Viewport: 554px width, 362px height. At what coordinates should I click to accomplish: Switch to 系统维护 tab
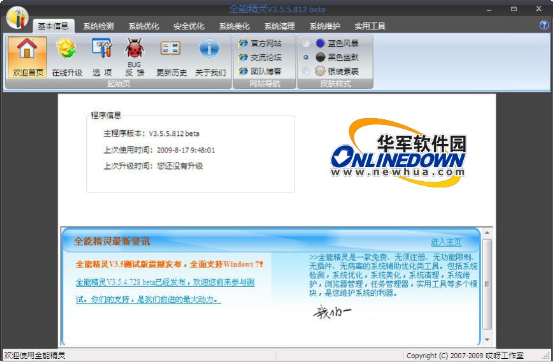click(x=324, y=26)
